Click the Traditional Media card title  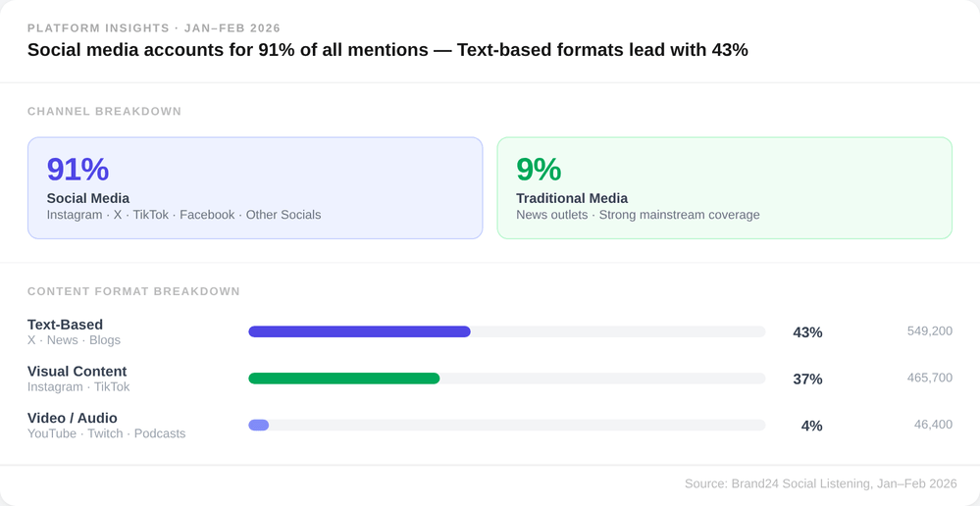point(572,198)
